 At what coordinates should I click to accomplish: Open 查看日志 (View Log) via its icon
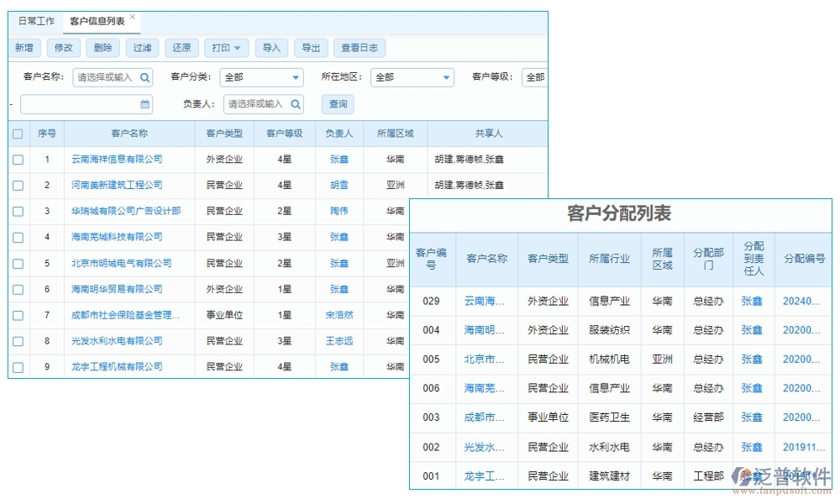coord(360,48)
